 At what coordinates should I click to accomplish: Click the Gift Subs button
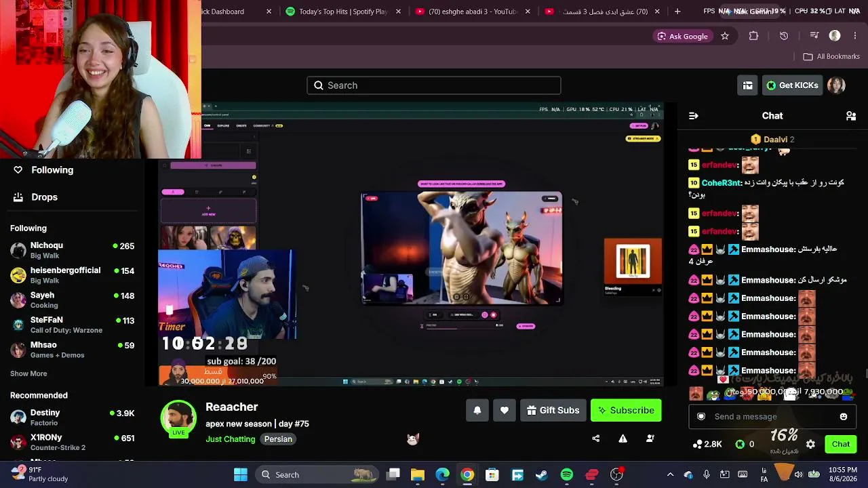click(553, 410)
